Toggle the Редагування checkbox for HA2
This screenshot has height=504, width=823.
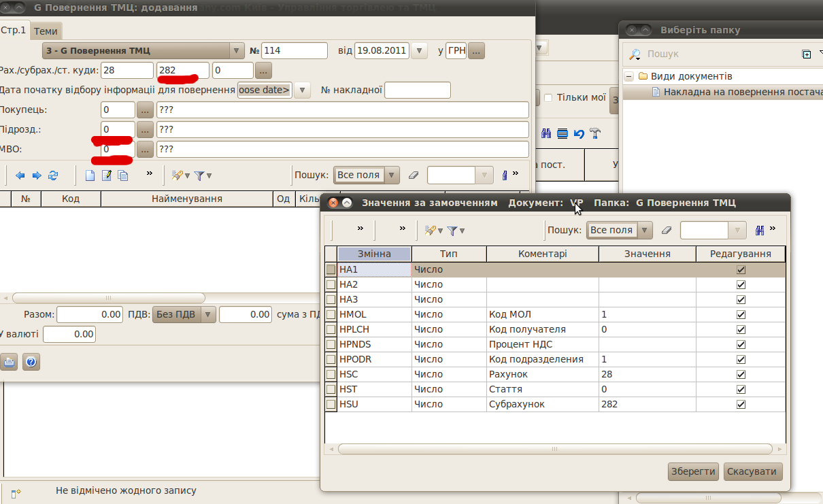(741, 284)
